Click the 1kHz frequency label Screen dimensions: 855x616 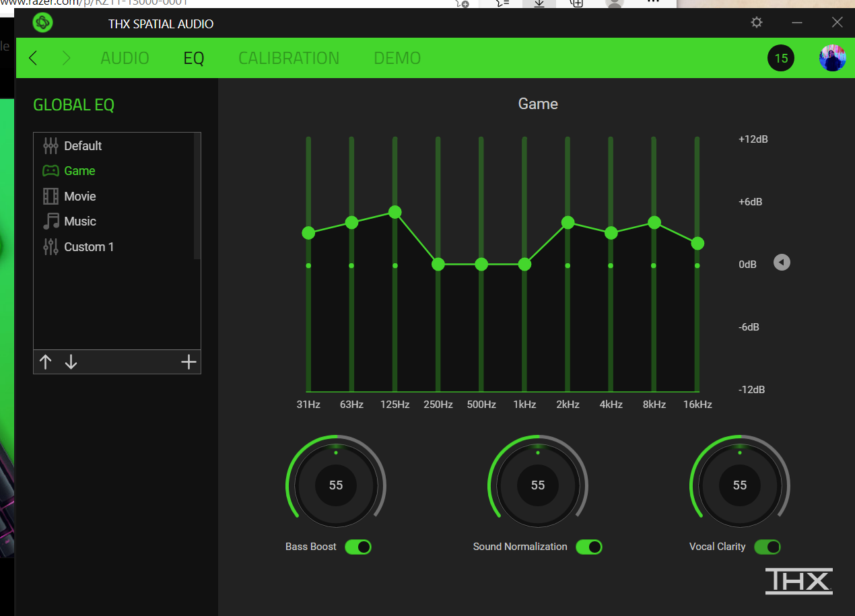[524, 405]
